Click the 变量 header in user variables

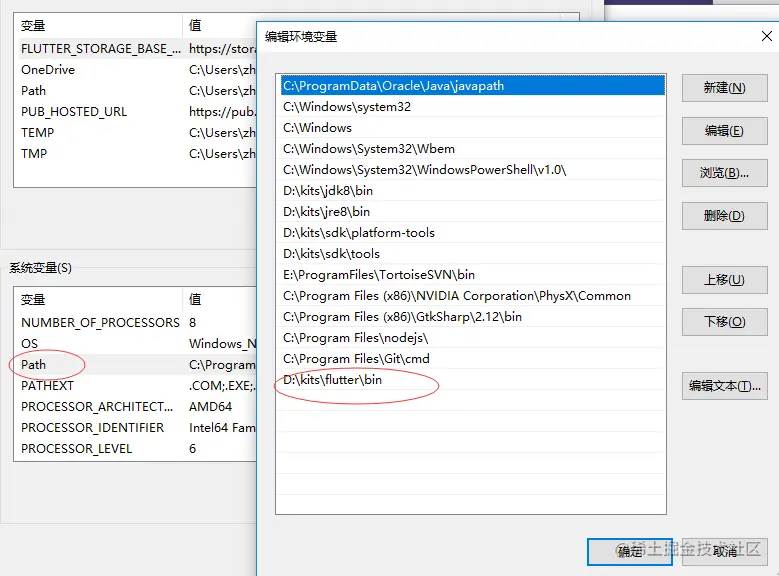coord(98,25)
